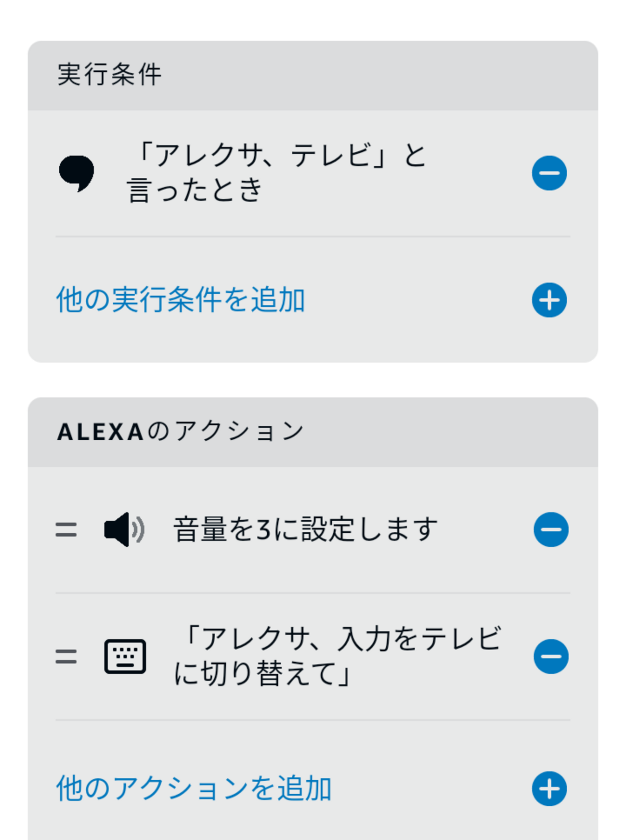Click the number 3 in volume action
626x840 pixels.
coord(263,529)
